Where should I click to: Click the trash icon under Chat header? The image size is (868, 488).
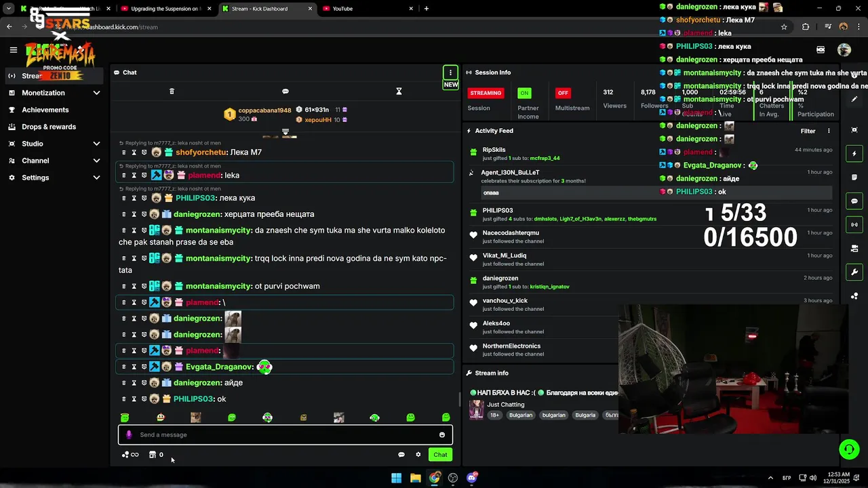pyautogui.click(x=172, y=91)
